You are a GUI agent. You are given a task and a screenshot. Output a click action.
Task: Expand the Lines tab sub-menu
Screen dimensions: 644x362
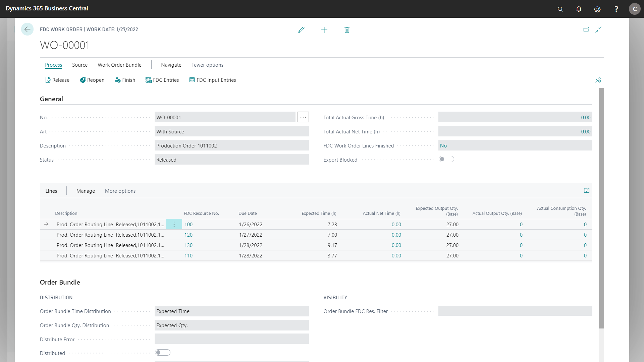(587, 190)
